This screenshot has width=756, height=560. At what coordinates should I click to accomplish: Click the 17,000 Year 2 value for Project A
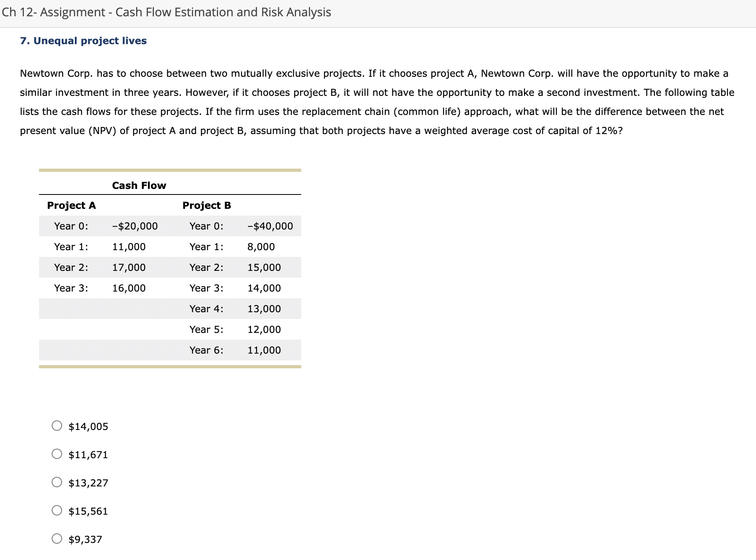[x=129, y=267]
